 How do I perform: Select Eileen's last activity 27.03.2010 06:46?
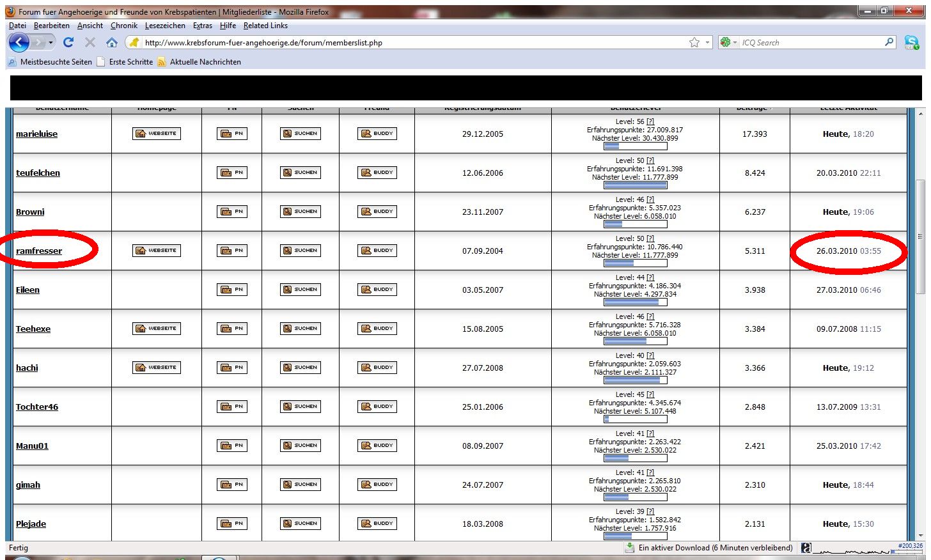(x=849, y=290)
